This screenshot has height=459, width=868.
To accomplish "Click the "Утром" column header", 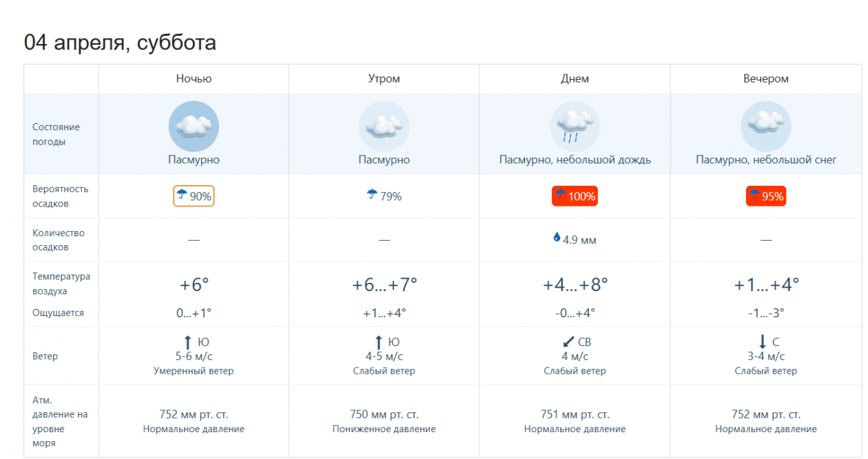I will [384, 78].
